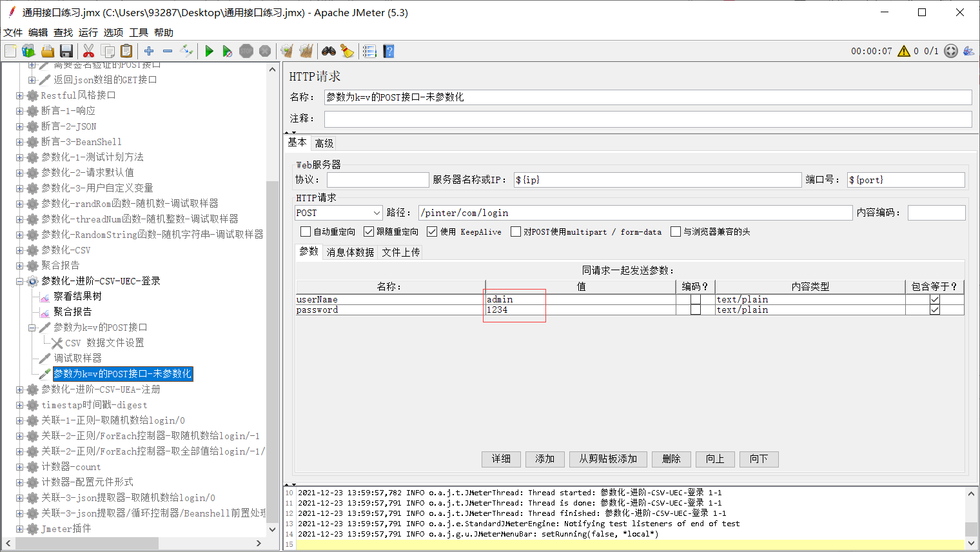Switch to 消息体数据 tab
The height and width of the screenshot is (552, 980).
350,252
